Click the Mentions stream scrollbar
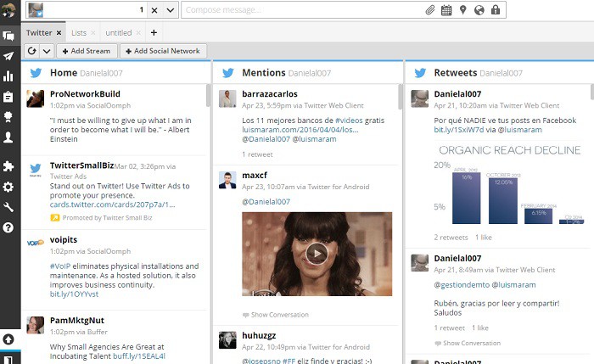The width and height of the screenshot is (594, 364). [401, 97]
